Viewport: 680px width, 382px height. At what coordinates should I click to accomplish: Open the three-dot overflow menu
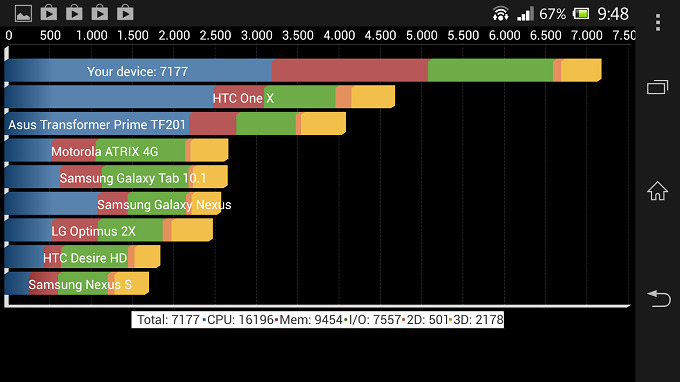click(x=657, y=22)
